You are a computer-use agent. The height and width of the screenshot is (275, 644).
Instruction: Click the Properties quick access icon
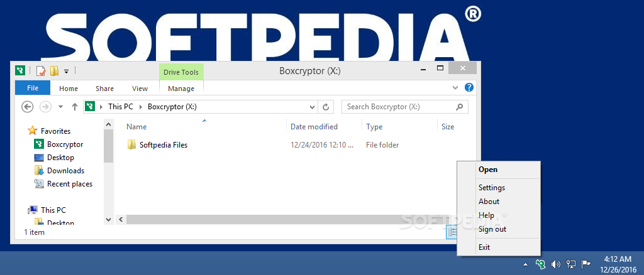(41, 71)
